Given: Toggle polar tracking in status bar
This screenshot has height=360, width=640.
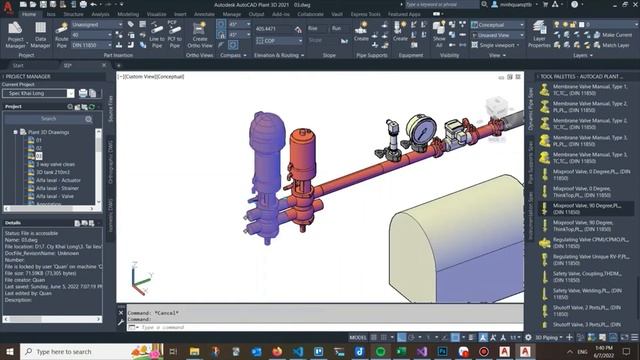Looking at the screenshot, I should (411, 338).
